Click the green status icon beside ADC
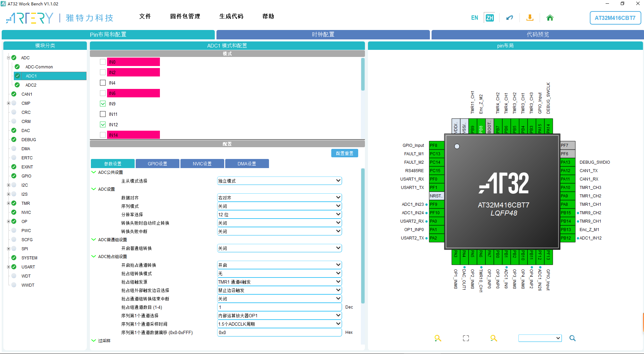644x354 pixels. (14, 58)
